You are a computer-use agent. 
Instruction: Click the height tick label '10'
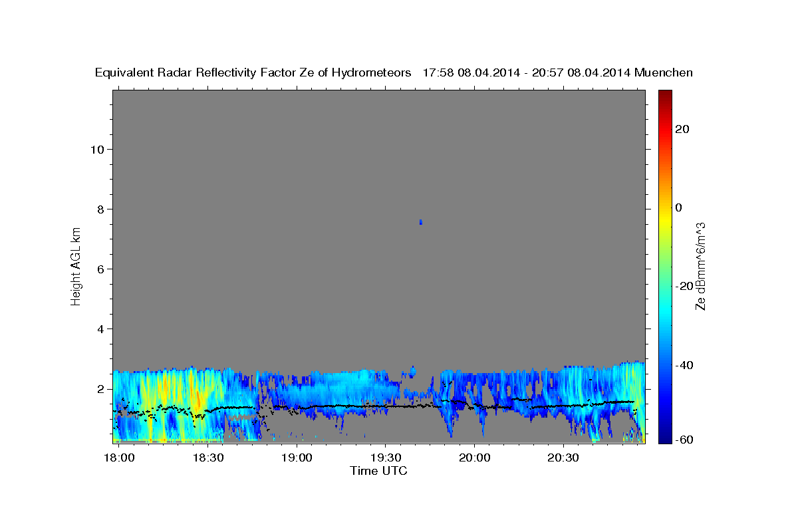coord(96,149)
